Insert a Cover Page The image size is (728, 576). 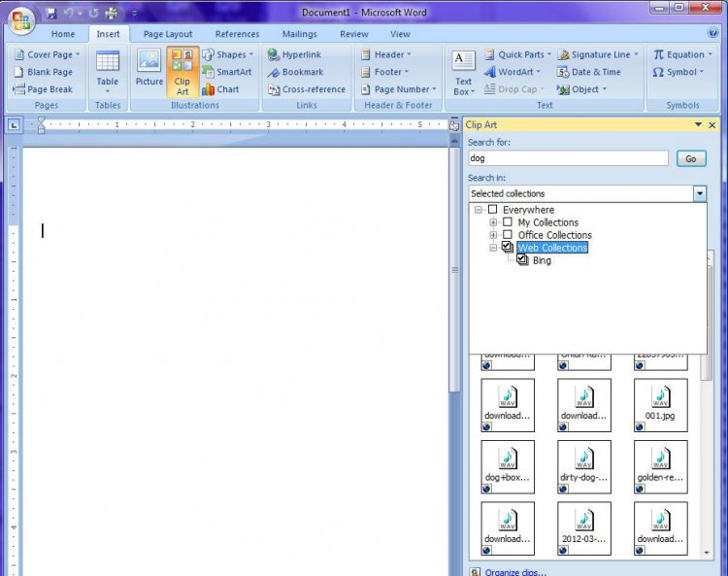pyautogui.click(x=47, y=54)
